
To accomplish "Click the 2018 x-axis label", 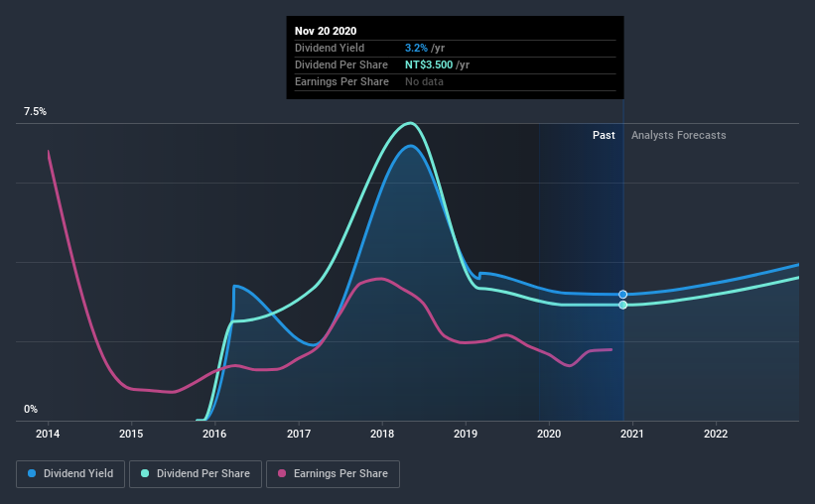I will point(382,434).
